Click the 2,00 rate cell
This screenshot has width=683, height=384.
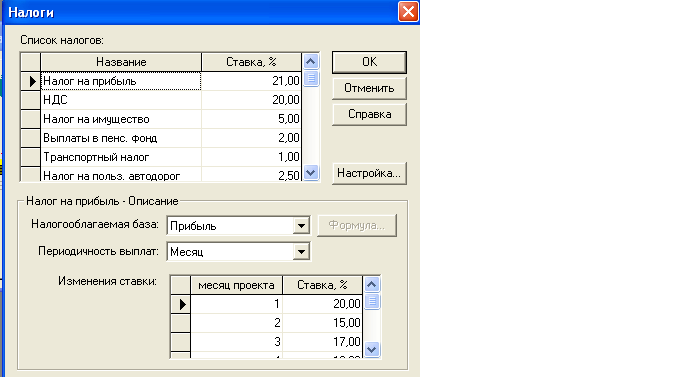tap(251, 138)
